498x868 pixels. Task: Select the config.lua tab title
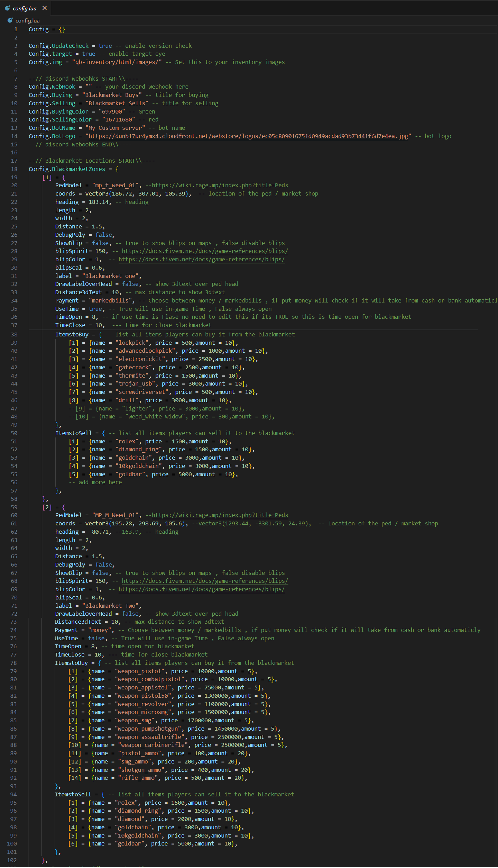tap(25, 8)
